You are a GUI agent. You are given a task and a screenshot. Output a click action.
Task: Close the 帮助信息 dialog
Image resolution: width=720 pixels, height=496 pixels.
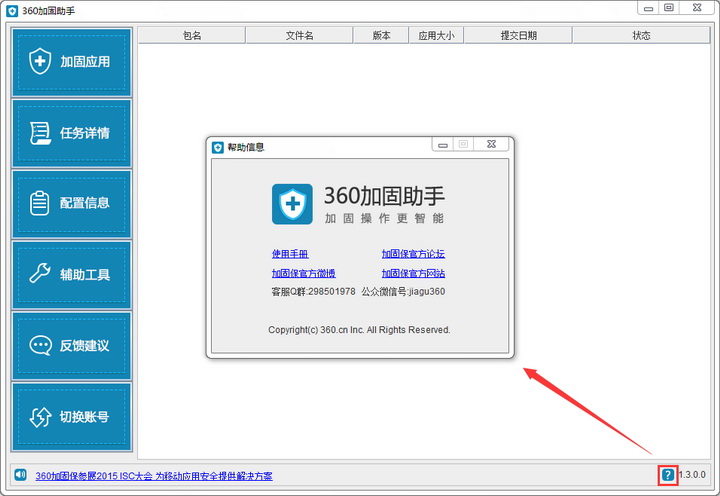tap(491, 144)
